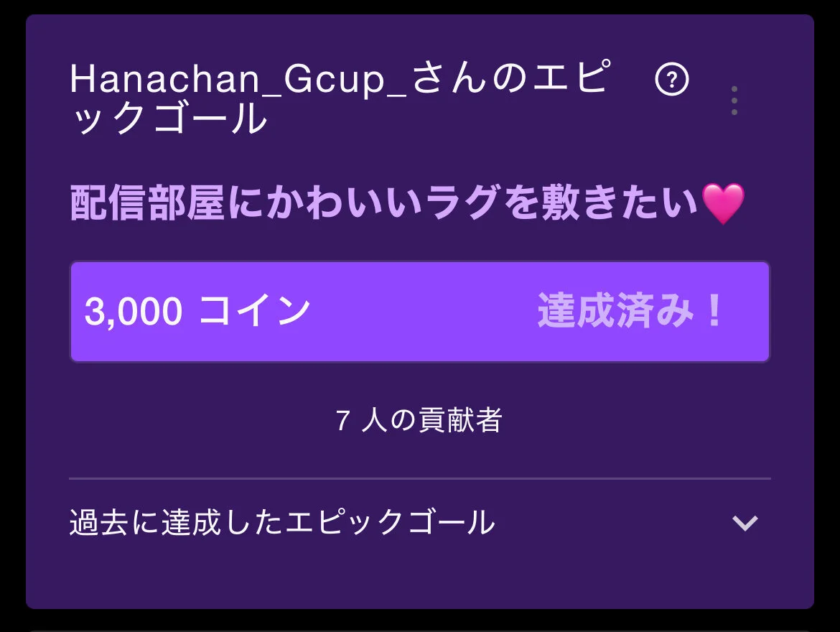840x632 pixels.
Task: Click the divider line above past goals
Action: (420, 478)
